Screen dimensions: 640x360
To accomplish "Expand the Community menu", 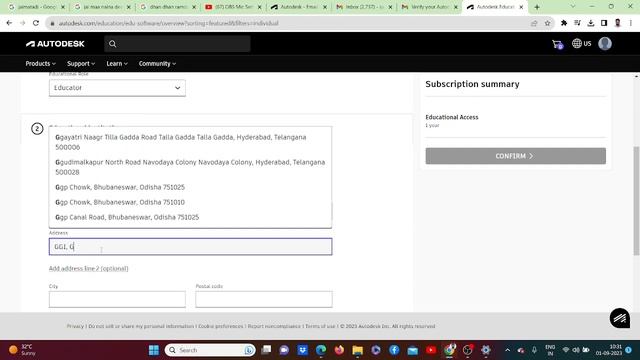I will pos(157,64).
